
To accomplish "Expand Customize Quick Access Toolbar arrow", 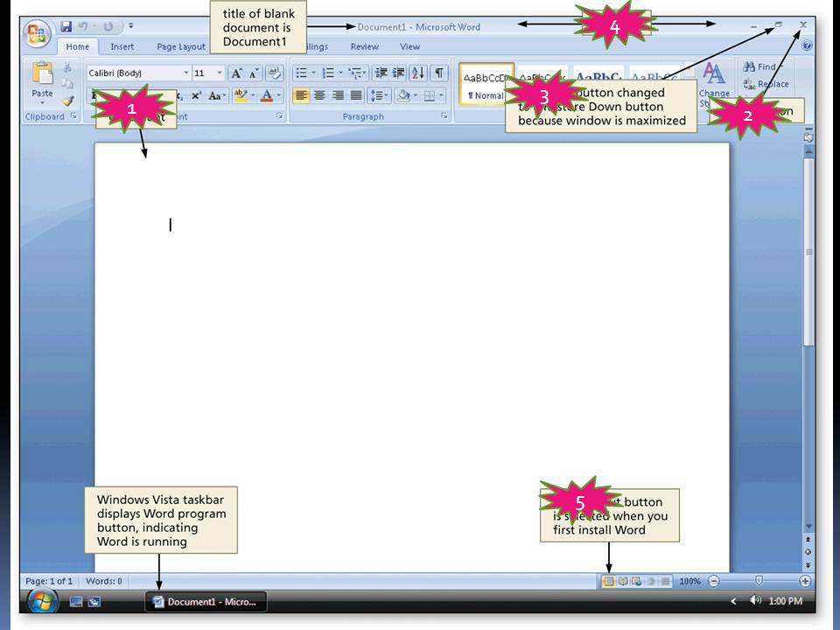I will (x=130, y=25).
